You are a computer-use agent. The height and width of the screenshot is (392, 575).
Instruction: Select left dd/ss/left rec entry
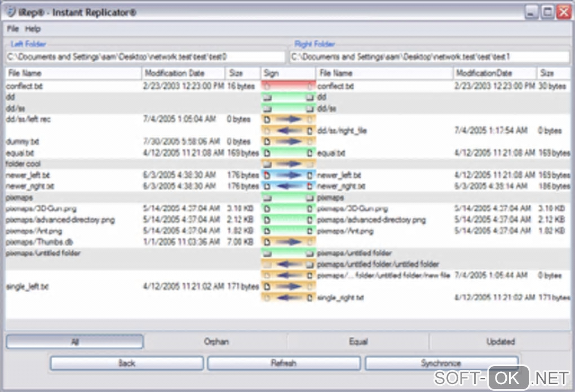pos(28,119)
